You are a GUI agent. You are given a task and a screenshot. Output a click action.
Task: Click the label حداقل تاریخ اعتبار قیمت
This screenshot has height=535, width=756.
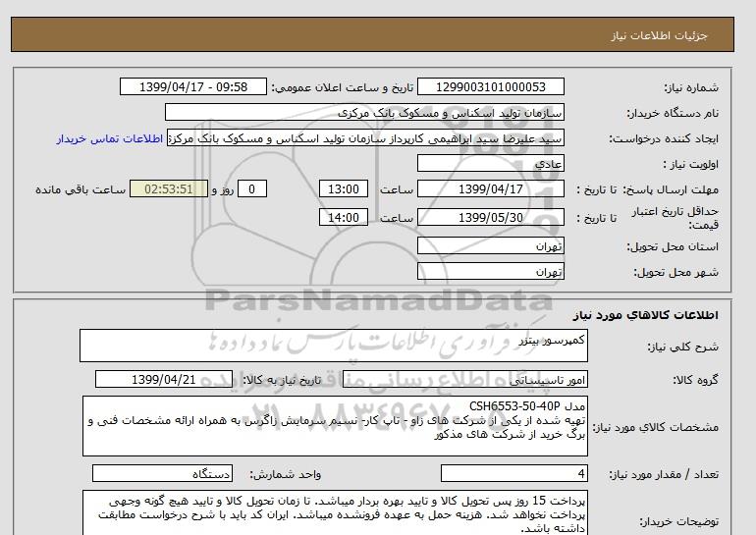[675, 218]
